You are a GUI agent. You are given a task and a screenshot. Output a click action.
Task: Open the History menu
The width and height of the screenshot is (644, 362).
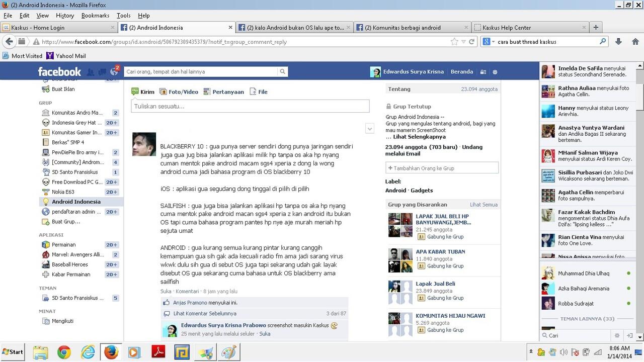pyautogui.click(x=65, y=16)
